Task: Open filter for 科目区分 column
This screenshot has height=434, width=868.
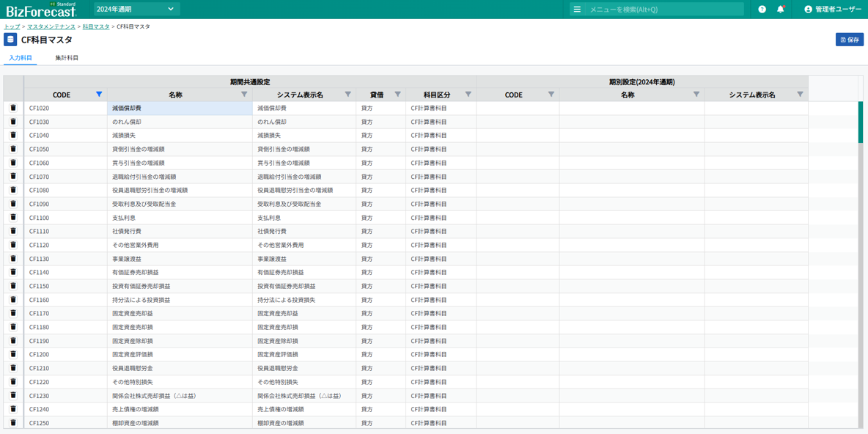Action: point(468,95)
